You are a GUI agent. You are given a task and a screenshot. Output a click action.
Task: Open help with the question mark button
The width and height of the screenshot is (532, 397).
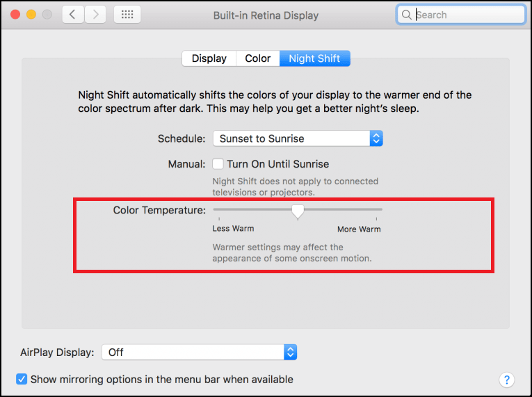point(506,380)
